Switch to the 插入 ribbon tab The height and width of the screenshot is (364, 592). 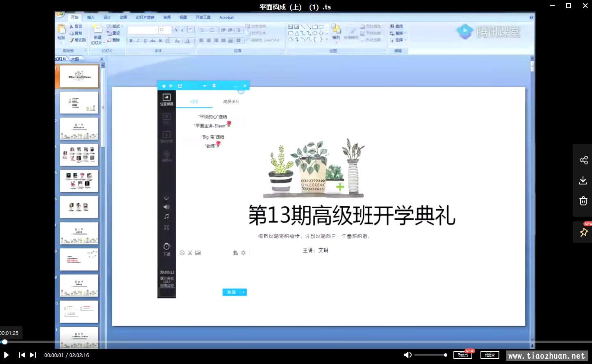coord(91,17)
